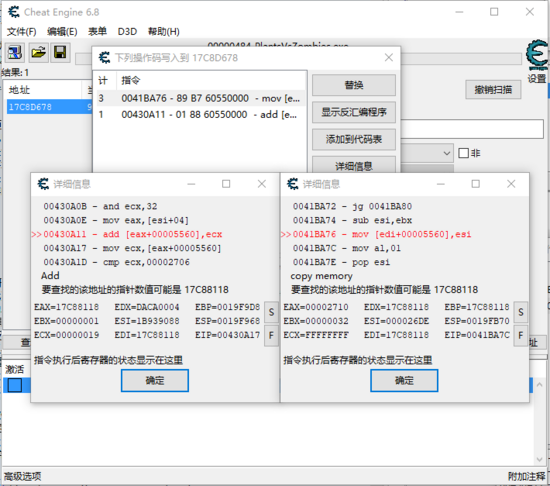
Task: Click the 替换 button
Action: pos(354,85)
